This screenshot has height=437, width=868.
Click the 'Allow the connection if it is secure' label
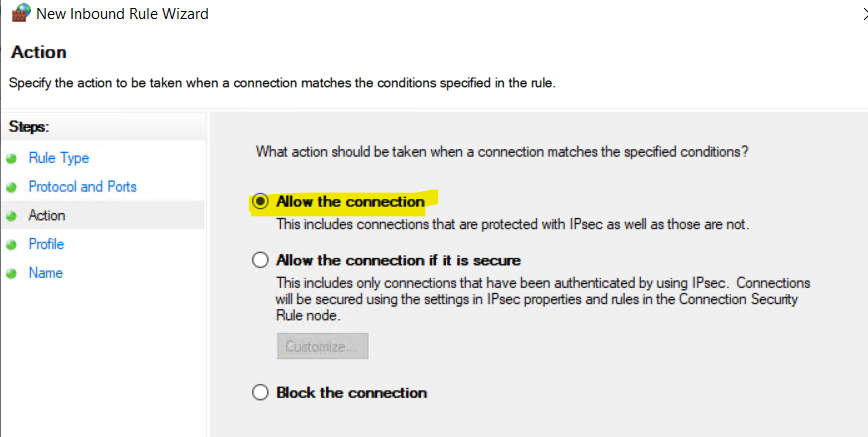[x=399, y=260]
